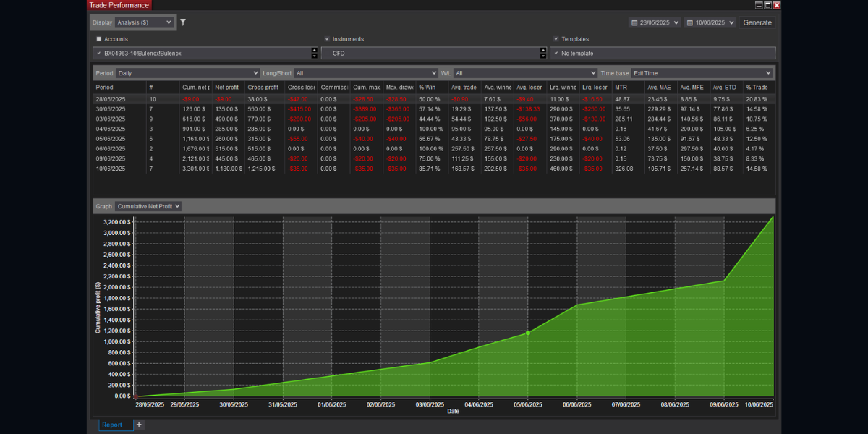Select the 10/06/2025 table row
The height and width of the screenshot is (434, 868).
click(434, 169)
